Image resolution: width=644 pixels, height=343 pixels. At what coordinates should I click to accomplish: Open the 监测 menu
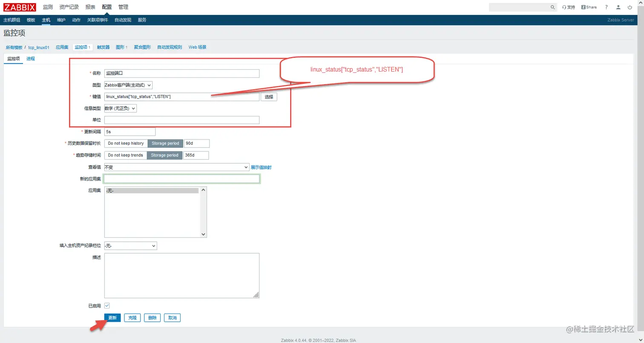pyautogui.click(x=48, y=7)
